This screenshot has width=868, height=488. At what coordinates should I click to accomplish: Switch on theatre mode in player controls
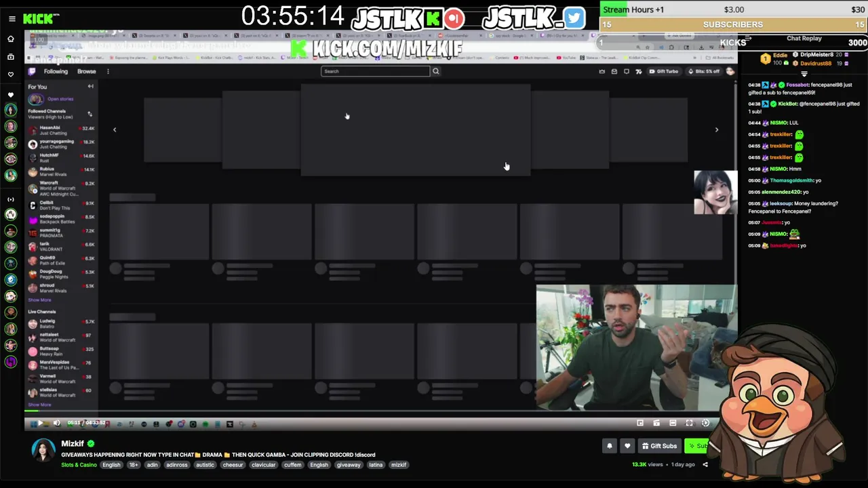[x=673, y=423]
